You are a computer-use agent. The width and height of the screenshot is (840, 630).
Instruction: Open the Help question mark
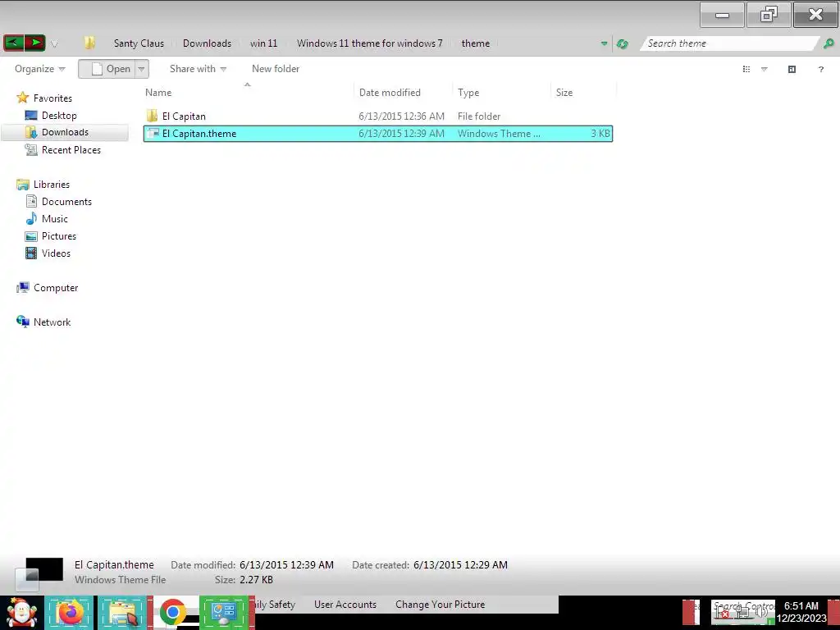click(820, 69)
